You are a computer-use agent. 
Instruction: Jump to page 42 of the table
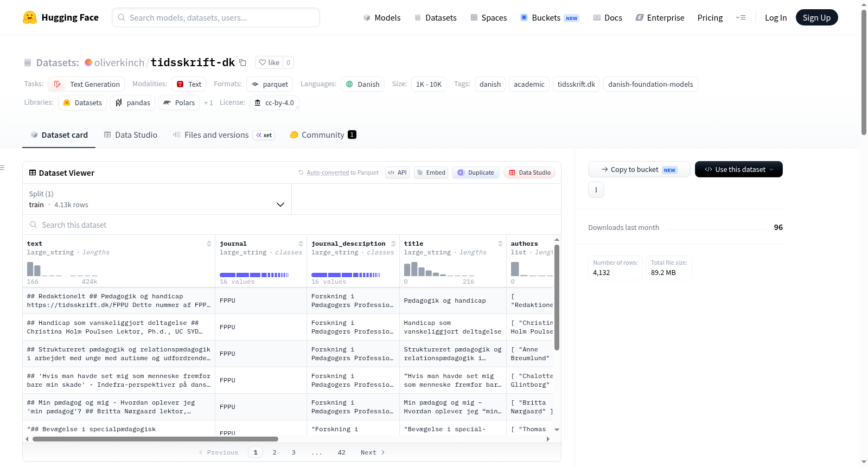tap(341, 452)
